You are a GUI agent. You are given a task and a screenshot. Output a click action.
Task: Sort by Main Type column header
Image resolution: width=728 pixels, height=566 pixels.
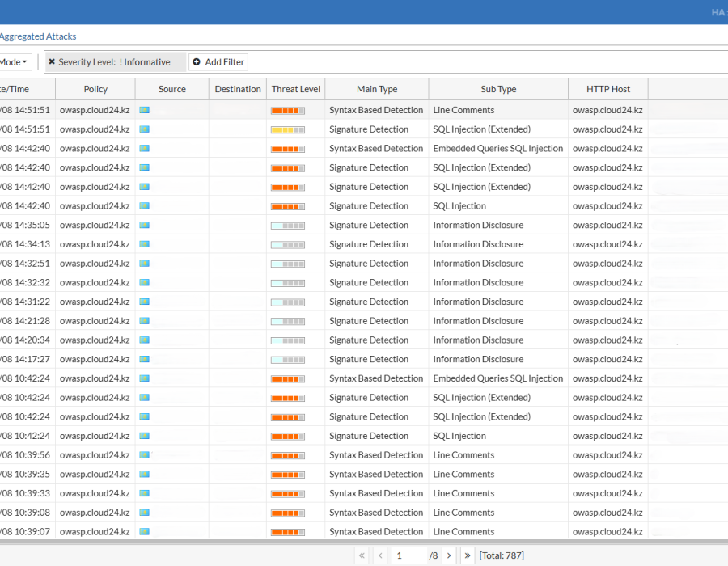(x=377, y=89)
